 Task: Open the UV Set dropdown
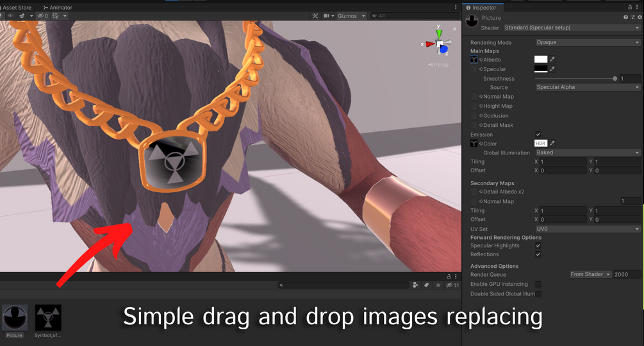point(588,229)
